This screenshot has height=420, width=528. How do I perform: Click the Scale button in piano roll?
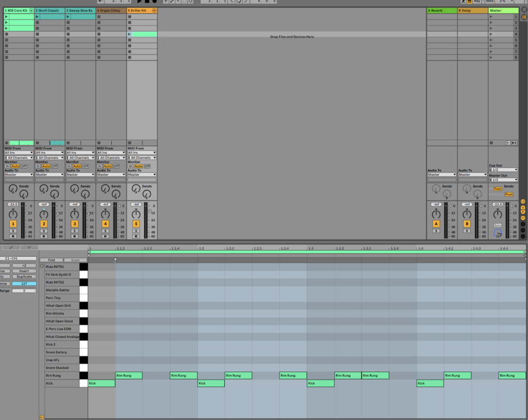pos(75,260)
